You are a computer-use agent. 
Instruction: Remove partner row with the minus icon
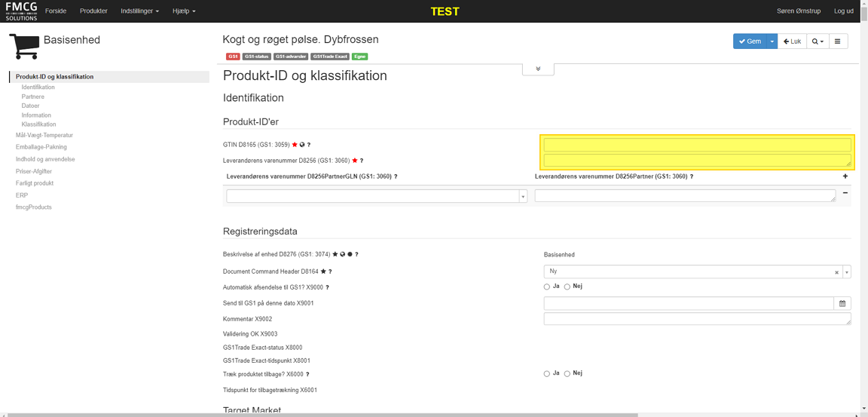pos(845,193)
